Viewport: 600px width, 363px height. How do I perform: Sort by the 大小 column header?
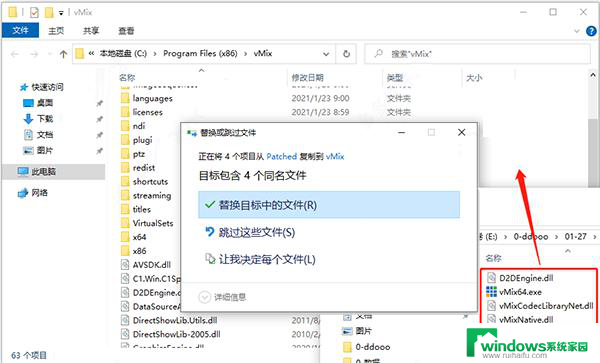tap(474, 78)
